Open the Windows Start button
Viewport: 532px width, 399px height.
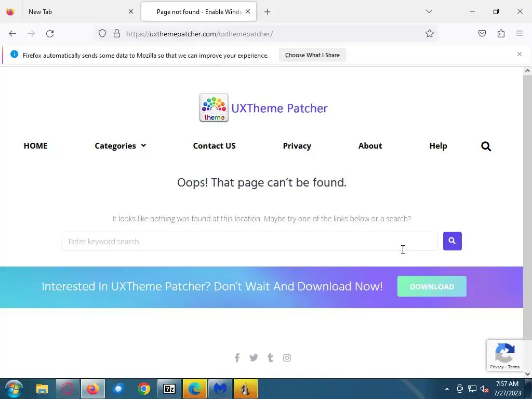pyautogui.click(x=14, y=389)
